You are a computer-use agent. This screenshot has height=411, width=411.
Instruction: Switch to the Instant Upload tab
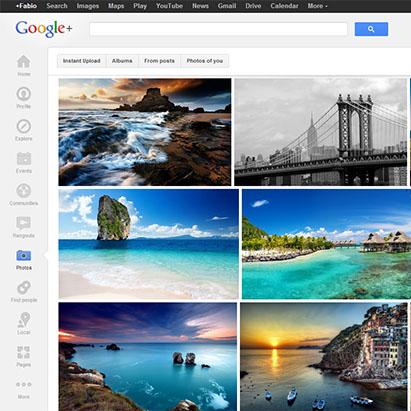[x=82, y=61]
